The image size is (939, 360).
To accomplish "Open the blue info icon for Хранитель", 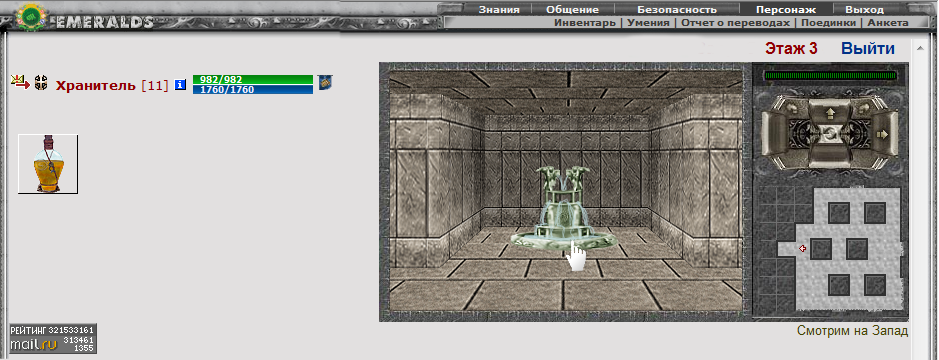I will click(180, 85).
